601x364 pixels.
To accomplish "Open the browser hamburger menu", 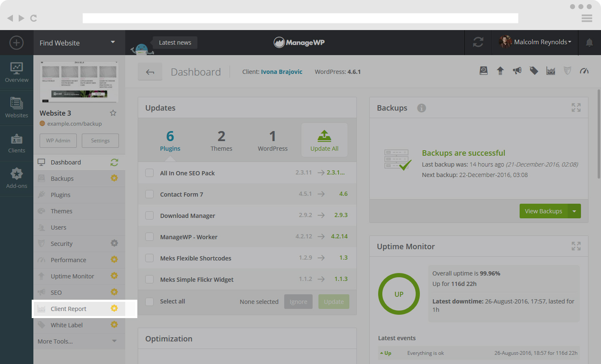I will pyautogui.click(x=587, y=18).
